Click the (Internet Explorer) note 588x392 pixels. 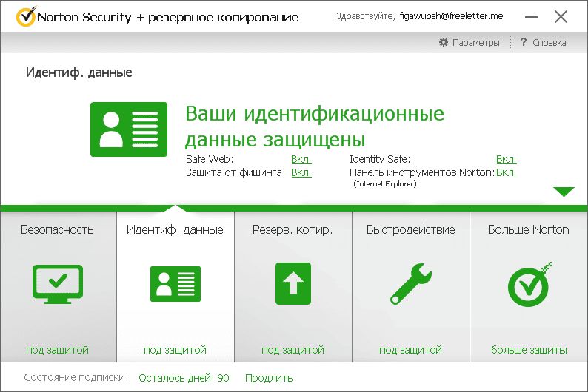385,184
